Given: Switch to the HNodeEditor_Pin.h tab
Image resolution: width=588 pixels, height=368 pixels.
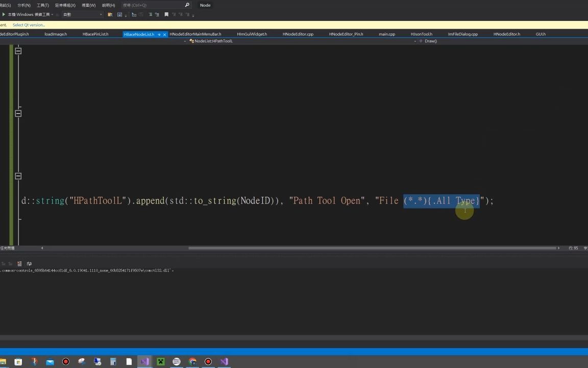Looking at the screenshot, I should tap(346, 34).
